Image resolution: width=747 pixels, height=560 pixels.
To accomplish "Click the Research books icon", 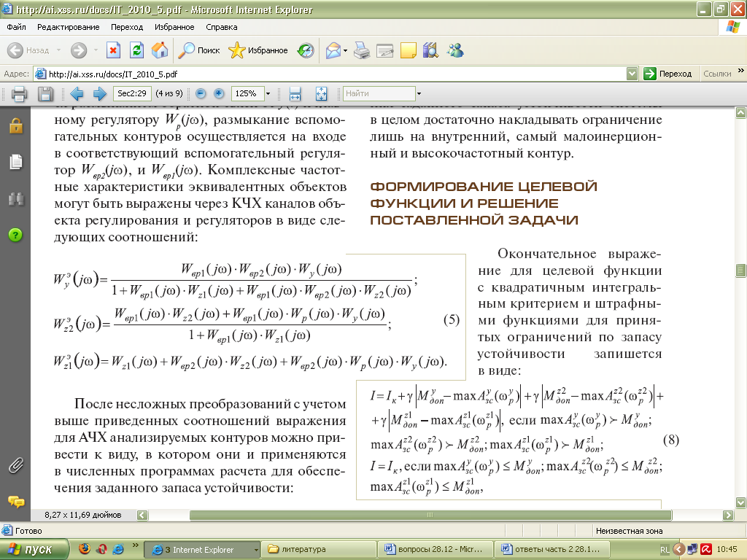I will [430, 50].
